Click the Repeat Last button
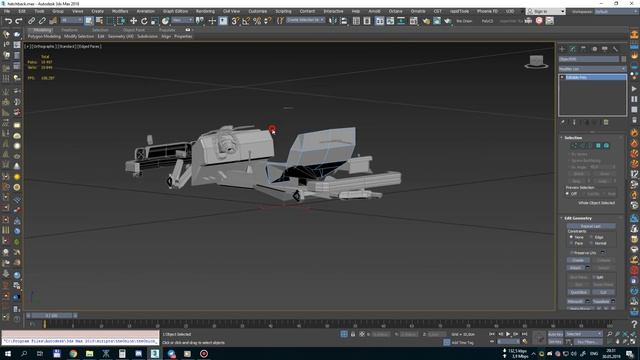 click(591, 226)
